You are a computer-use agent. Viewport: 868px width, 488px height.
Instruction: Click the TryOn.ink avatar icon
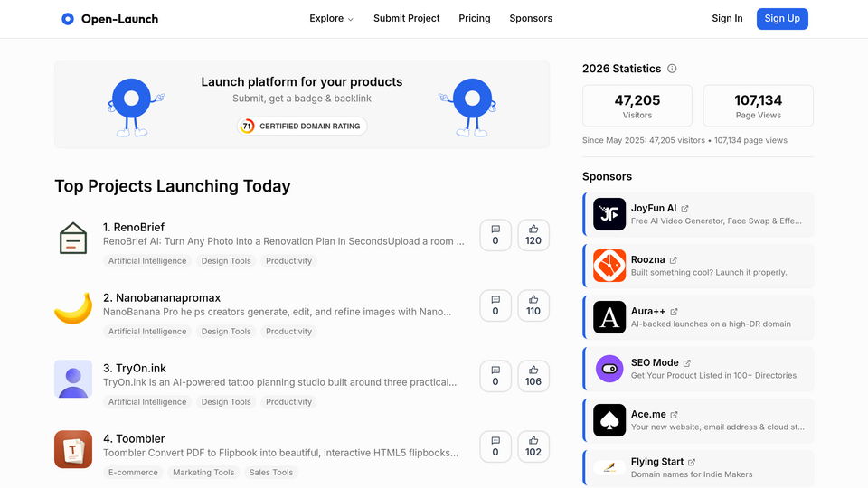73,379
